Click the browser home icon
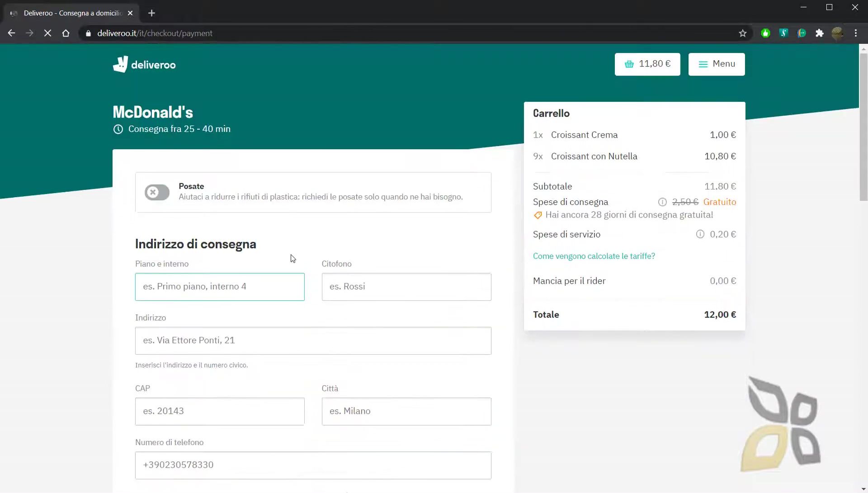Screen dimensions: 868x493 coord(66,33)
